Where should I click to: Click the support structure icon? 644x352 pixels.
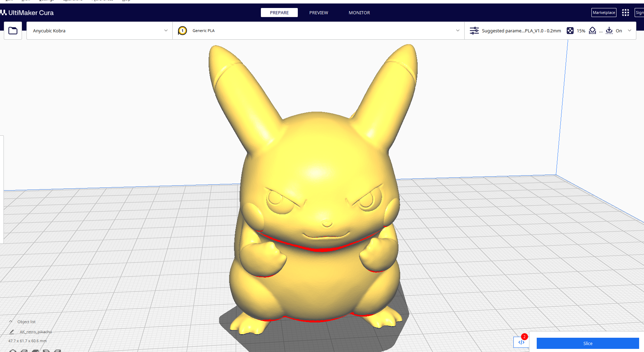592,31
